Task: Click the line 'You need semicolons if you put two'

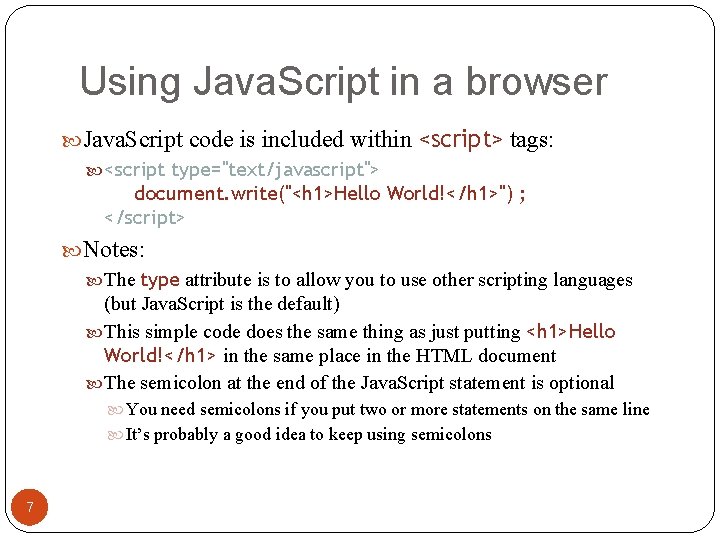Action: click(388, 409)
